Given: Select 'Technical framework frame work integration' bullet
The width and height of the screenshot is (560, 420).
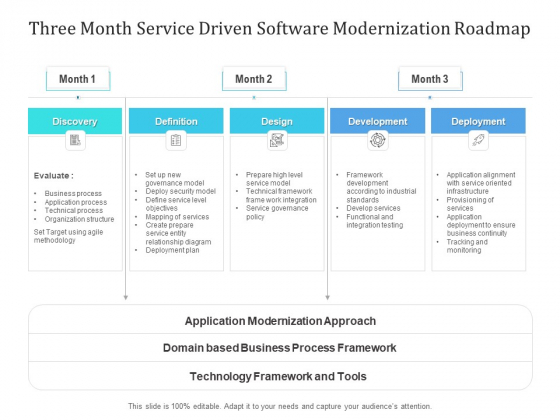Looking at the screenshot, I should pyautogui.click(x=281, y=196).
